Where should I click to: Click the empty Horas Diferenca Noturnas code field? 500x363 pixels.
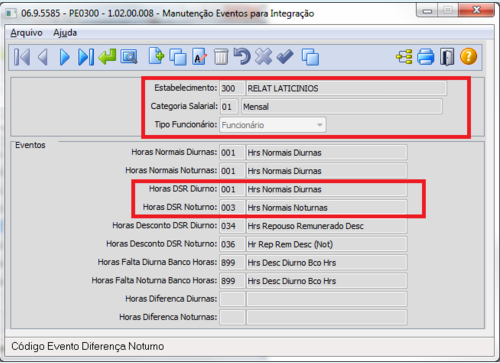click(x=232, y=318)
